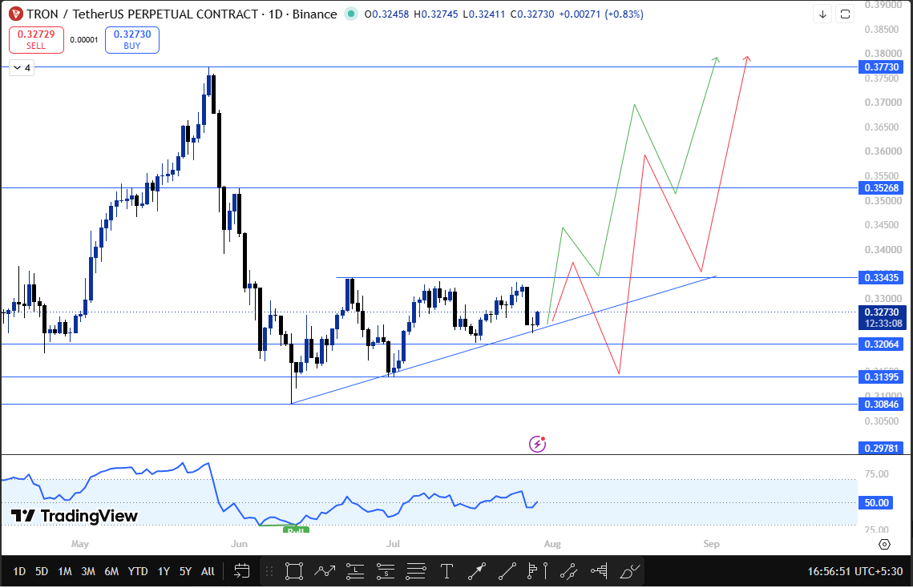
Task: Click the SELL 0.32729 button
Action: coord(36,39)
